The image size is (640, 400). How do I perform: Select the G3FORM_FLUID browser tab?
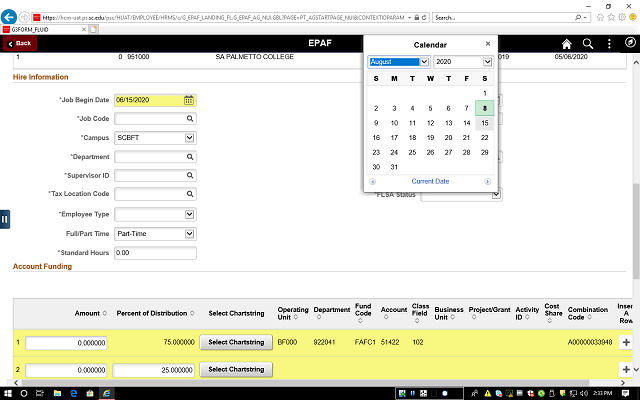tap(44, 29)
